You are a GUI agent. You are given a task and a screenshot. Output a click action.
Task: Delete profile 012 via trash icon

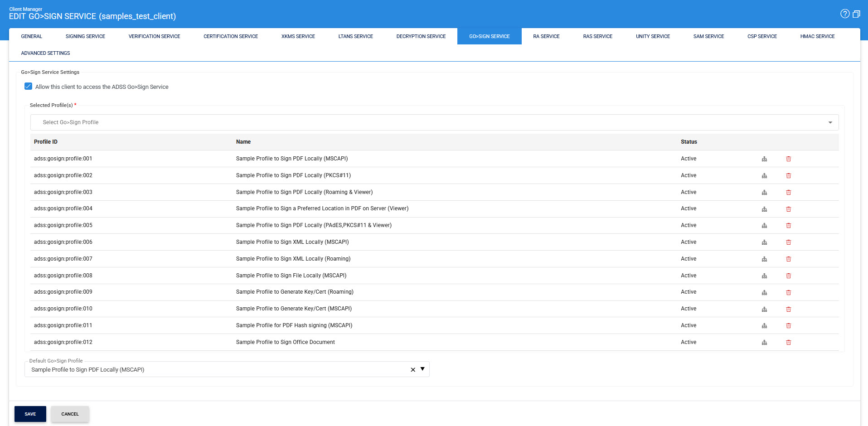click(x=788, y=343)
